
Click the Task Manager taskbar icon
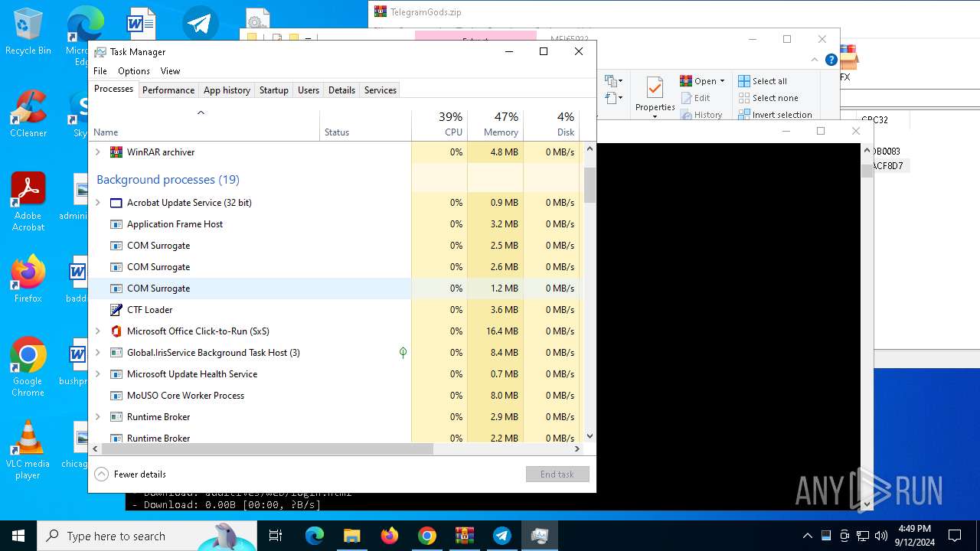click(x=540, y=536)
